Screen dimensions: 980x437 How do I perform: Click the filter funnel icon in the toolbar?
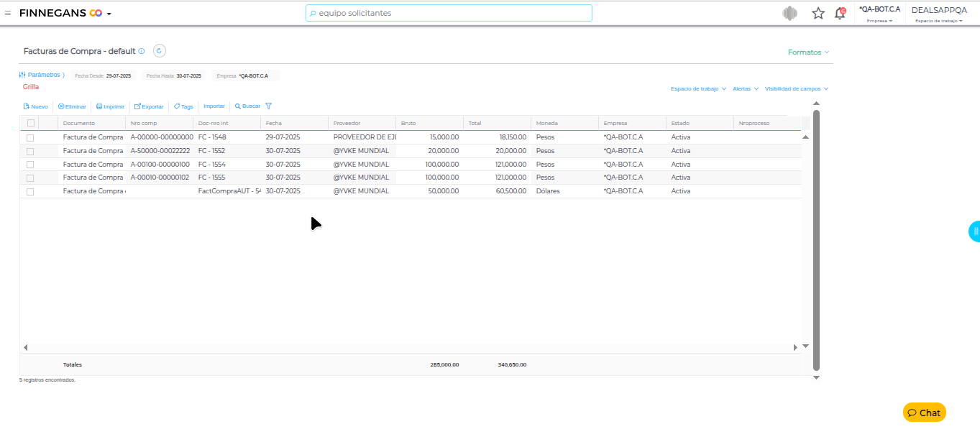268,106
